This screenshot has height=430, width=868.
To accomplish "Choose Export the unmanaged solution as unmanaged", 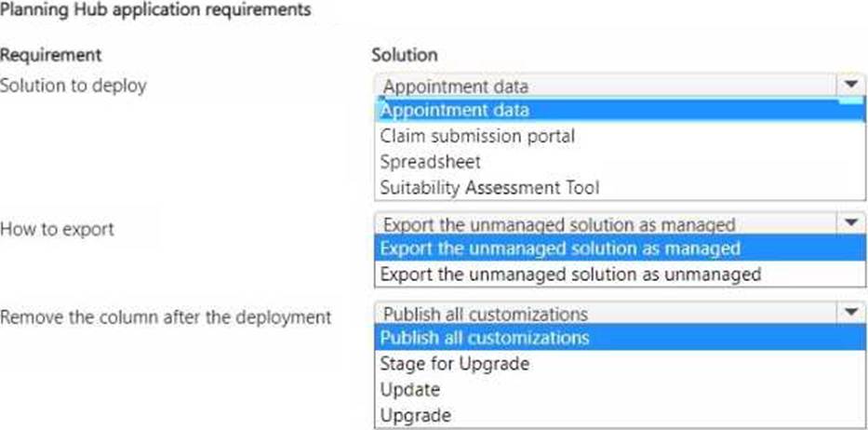I will click(x=570, y=275).
